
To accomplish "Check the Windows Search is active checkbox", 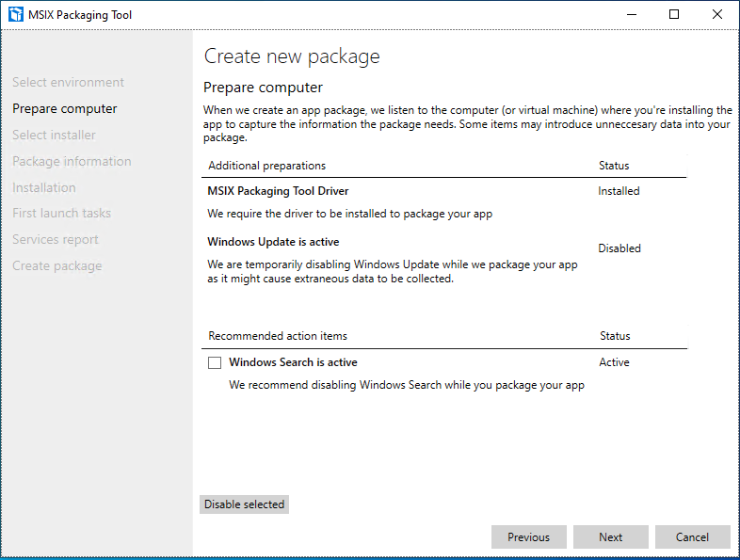I will pyautogui.click(x=215, y=362).
